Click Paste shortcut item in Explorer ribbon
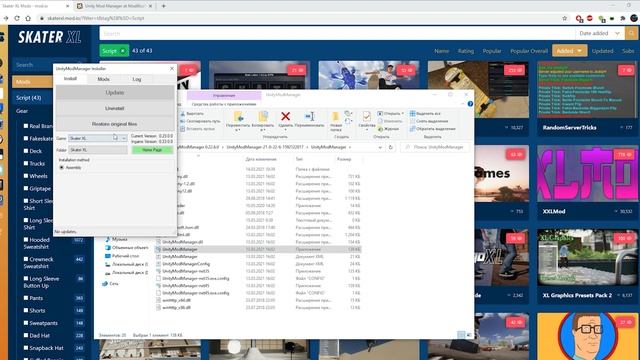The height and width of the screenshot is (360, 640). click(197, 129)
